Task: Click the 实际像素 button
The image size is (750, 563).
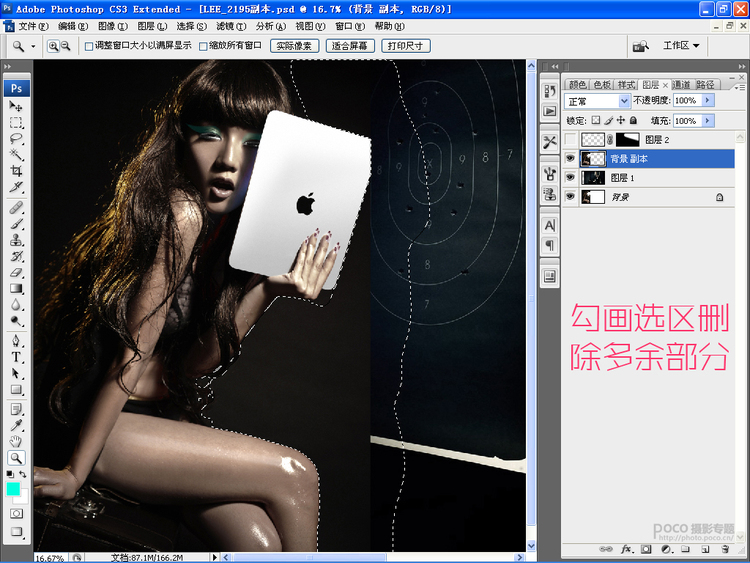Action: coord(294,46)
